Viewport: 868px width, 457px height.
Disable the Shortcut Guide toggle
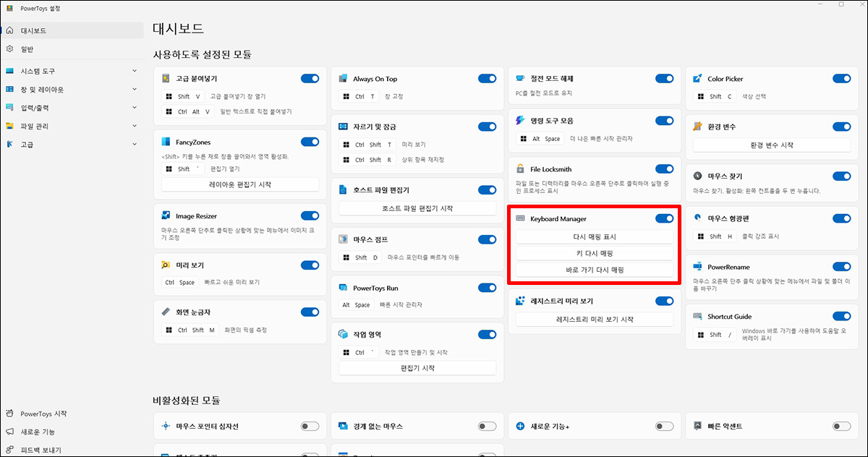point(841,316)
